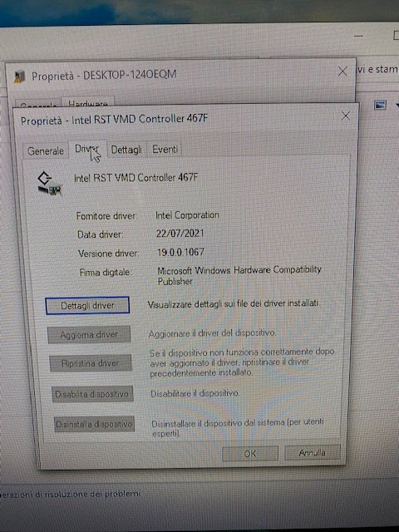Confirm the dialog with OK

(250, 454)
